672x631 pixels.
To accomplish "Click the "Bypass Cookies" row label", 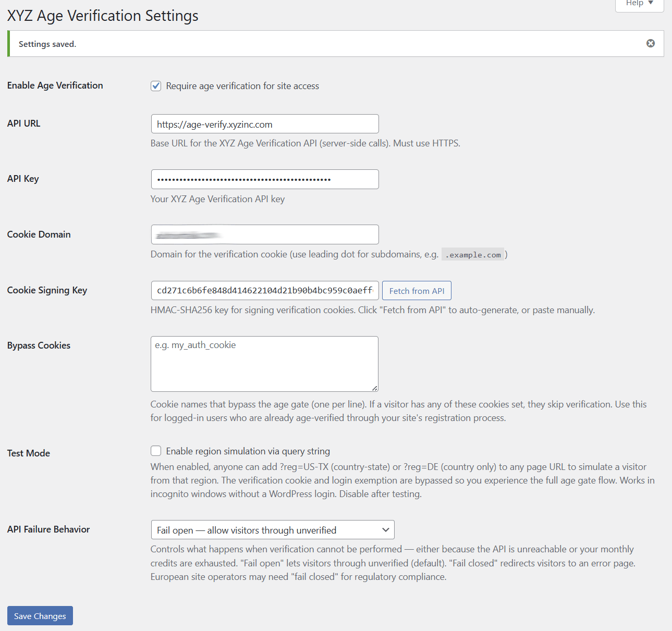I will click(x=39, y=345).
